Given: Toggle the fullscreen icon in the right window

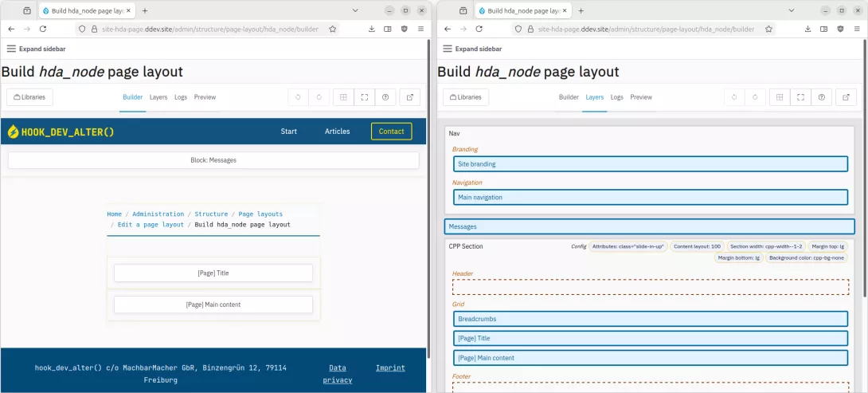Looking at the screenshot, I should tap(800, 97).
